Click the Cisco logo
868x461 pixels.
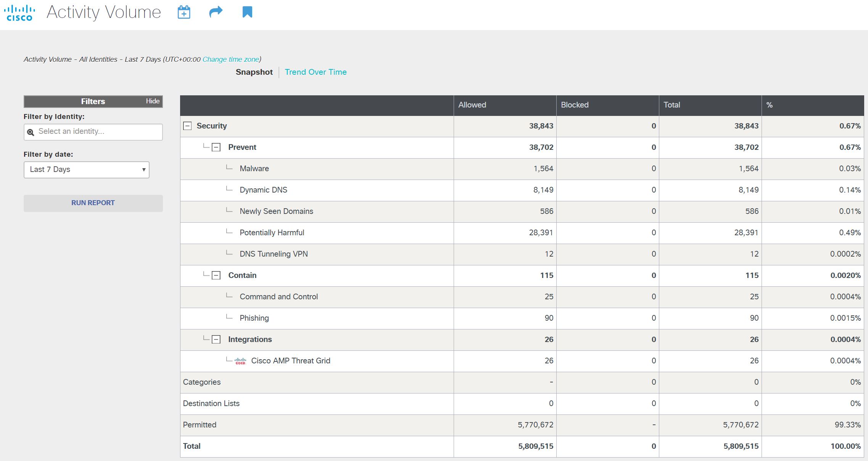click(x=19, y=13)
